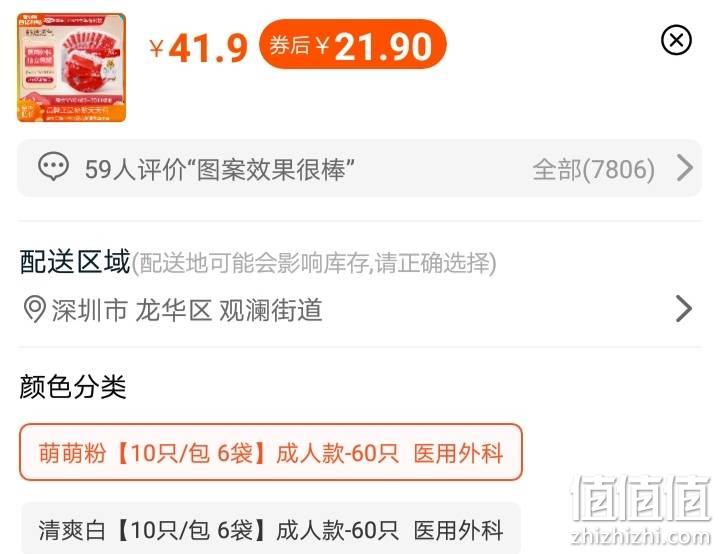This screenshot has width=720, height=554.
Task: Tap the 颜色分类 section label
Action: point(73,387)
